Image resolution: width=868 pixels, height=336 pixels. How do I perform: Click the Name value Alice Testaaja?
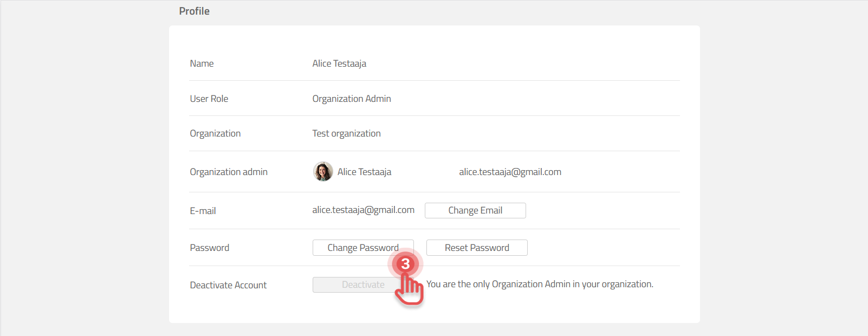(339, 63)
